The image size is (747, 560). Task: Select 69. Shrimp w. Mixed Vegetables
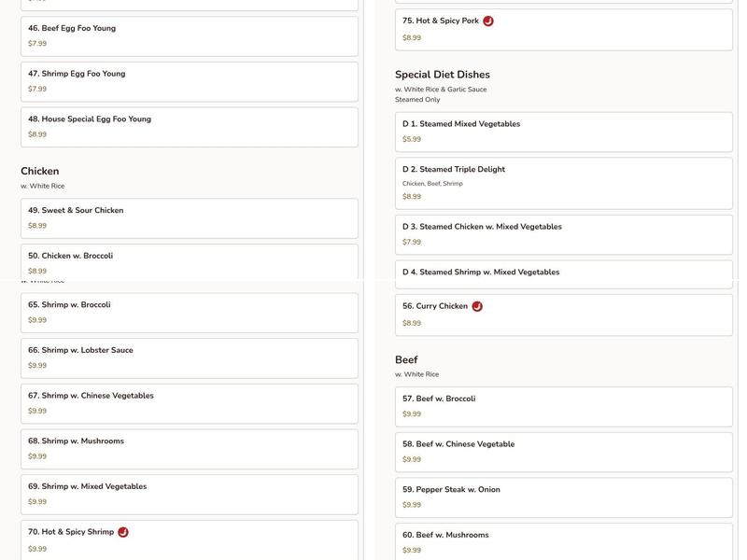189,494
